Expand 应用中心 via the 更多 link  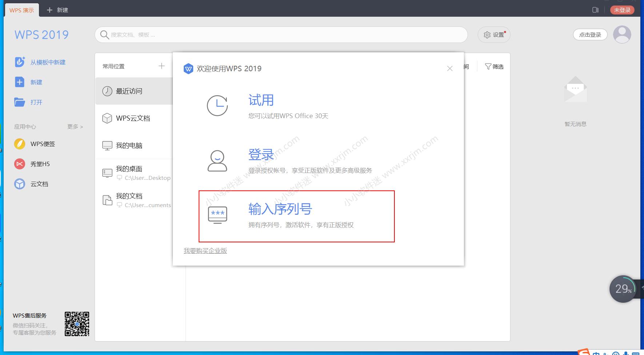coord(74,126)
